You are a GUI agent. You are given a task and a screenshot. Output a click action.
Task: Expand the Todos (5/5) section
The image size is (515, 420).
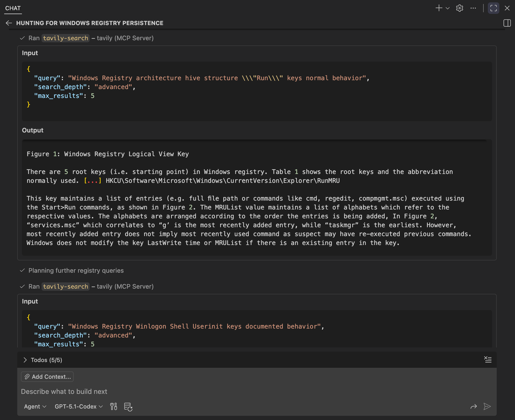coord(25,360)
